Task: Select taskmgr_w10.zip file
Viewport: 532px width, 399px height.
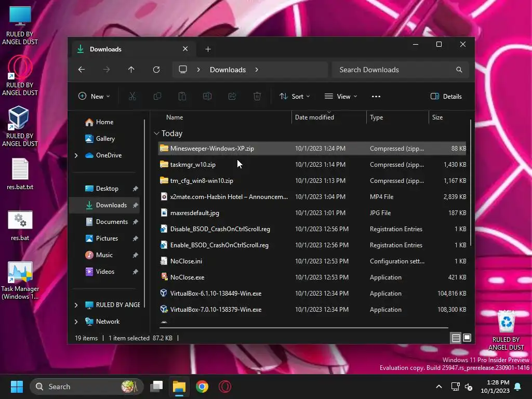Action: tap(312, 165)
